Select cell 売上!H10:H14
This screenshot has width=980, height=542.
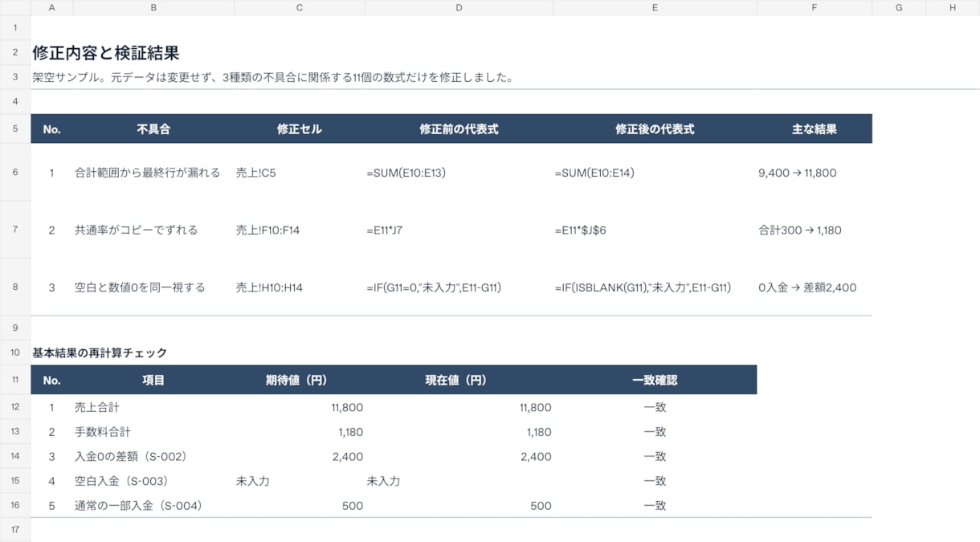tap(300, 287)
